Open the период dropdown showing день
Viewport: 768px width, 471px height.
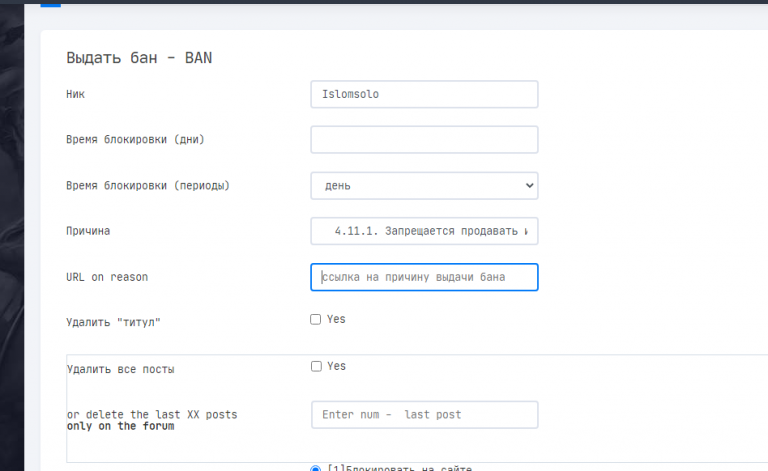tap(424, 186)
